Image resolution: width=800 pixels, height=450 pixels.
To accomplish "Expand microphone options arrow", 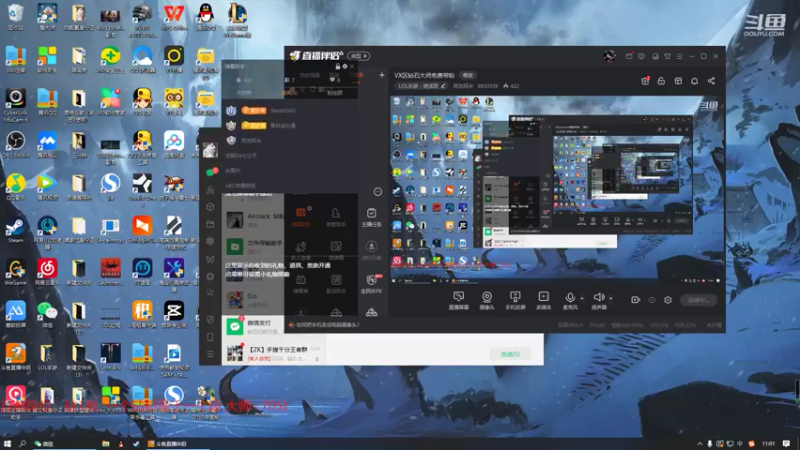I will pyautogui.click(x=582, y=298).
